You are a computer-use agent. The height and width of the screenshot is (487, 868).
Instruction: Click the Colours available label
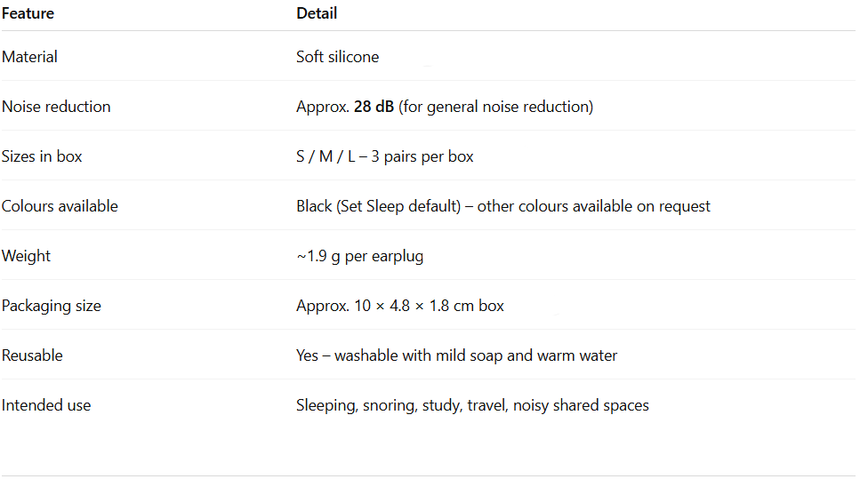tap(60, 206)
